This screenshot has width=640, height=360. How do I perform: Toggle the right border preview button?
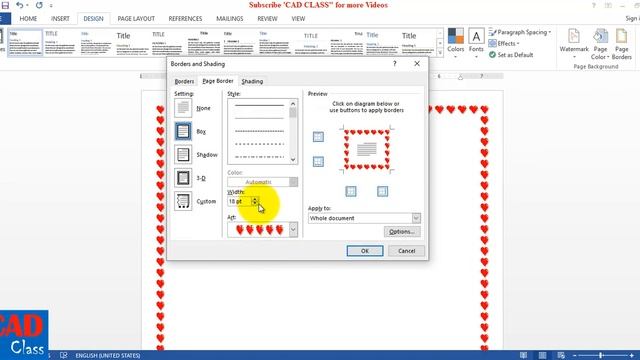[x=382, y=191]
